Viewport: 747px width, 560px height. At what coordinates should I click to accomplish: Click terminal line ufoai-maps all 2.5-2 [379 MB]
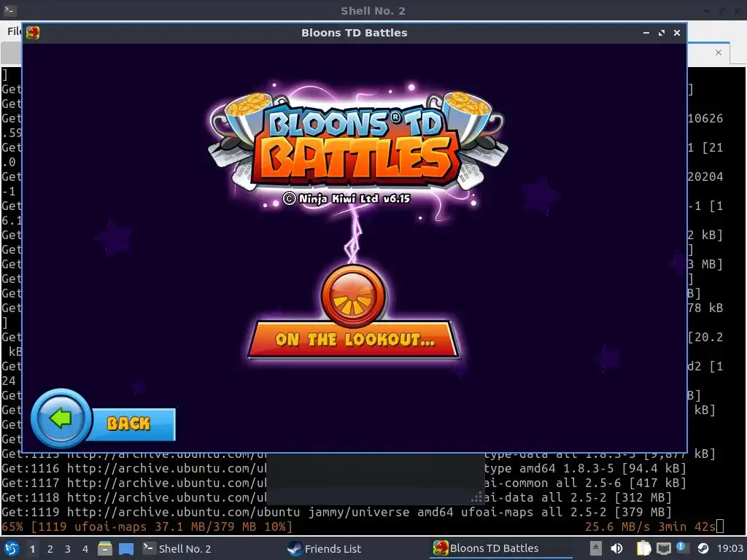337,513
